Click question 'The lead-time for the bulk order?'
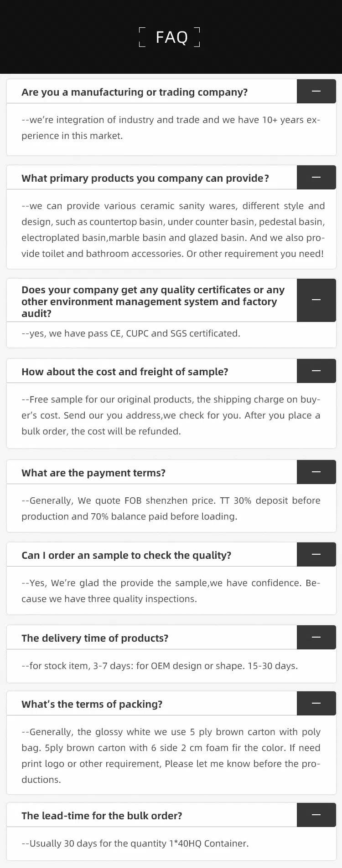 pos(102,816)
